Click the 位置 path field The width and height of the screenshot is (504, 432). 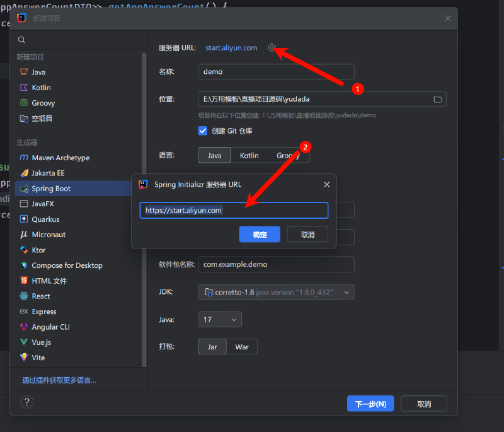[x=322, y=99]
